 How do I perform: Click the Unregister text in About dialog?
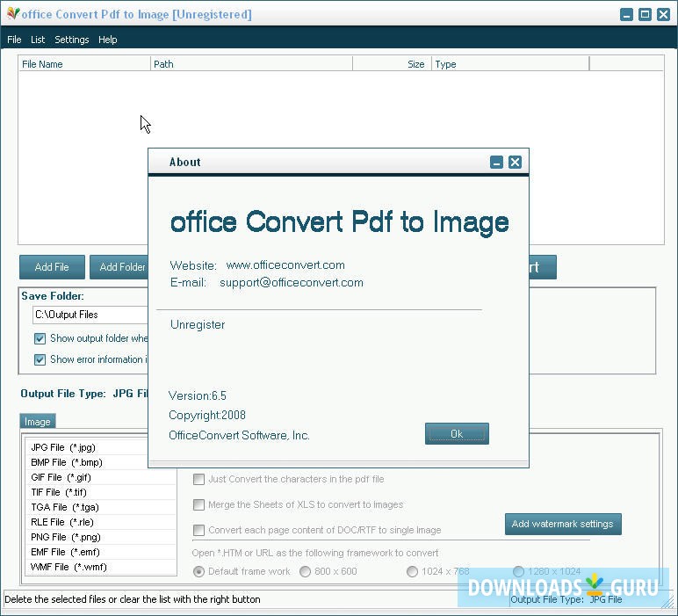tap(198, 324)
